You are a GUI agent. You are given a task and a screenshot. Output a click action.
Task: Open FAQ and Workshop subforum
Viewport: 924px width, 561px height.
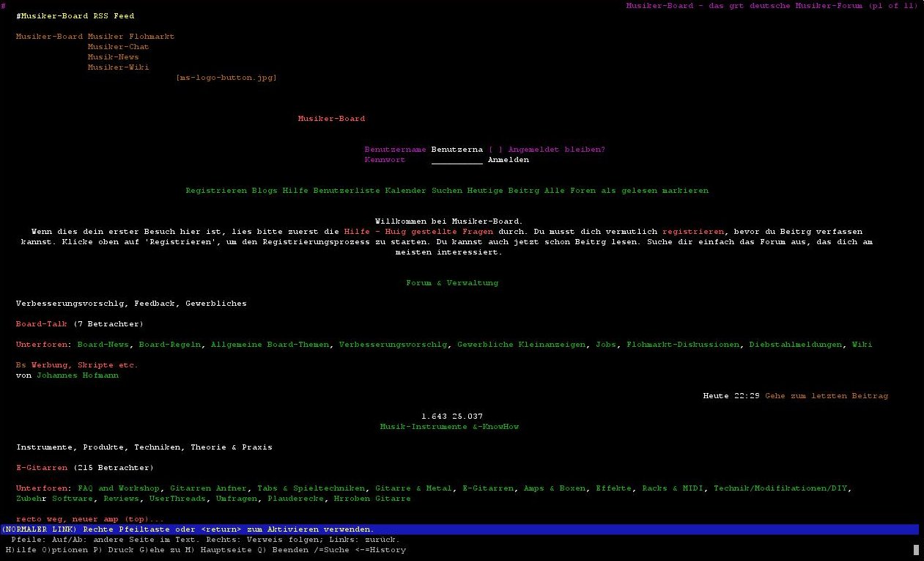(118, 488)
